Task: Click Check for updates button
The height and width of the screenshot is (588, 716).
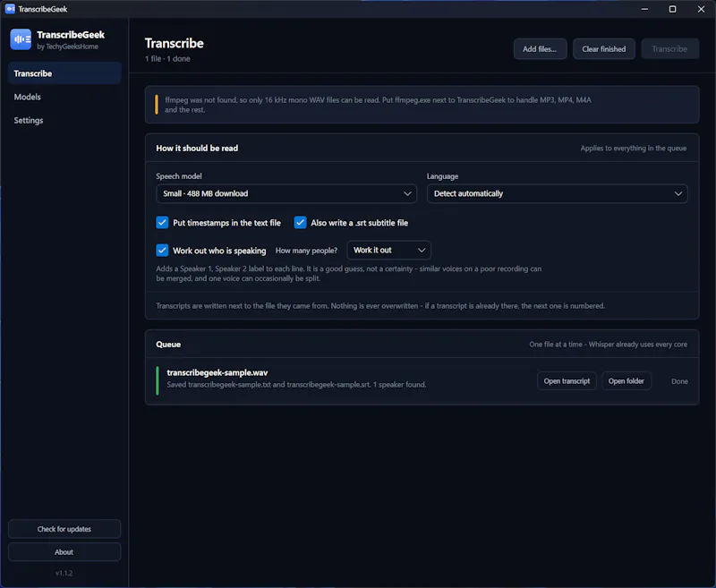Action: point(64,529)
